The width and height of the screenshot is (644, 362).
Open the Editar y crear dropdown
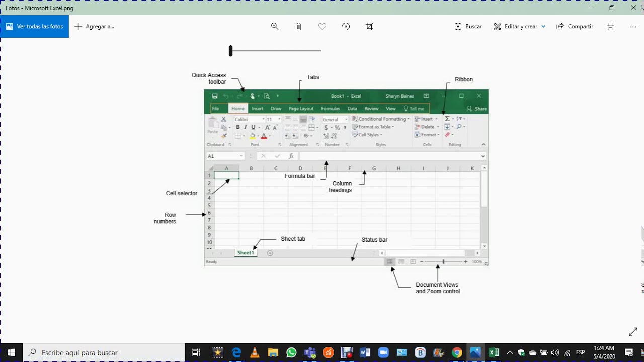tap(519, 27)
